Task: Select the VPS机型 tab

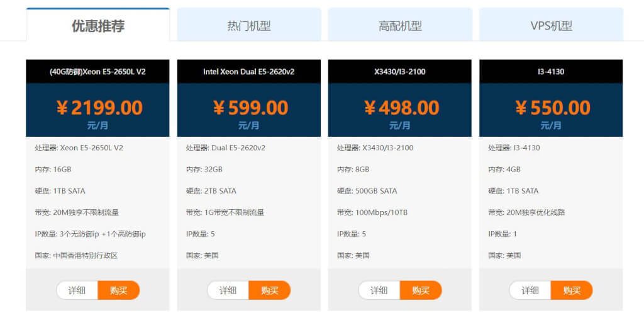Action: [551, 25]
